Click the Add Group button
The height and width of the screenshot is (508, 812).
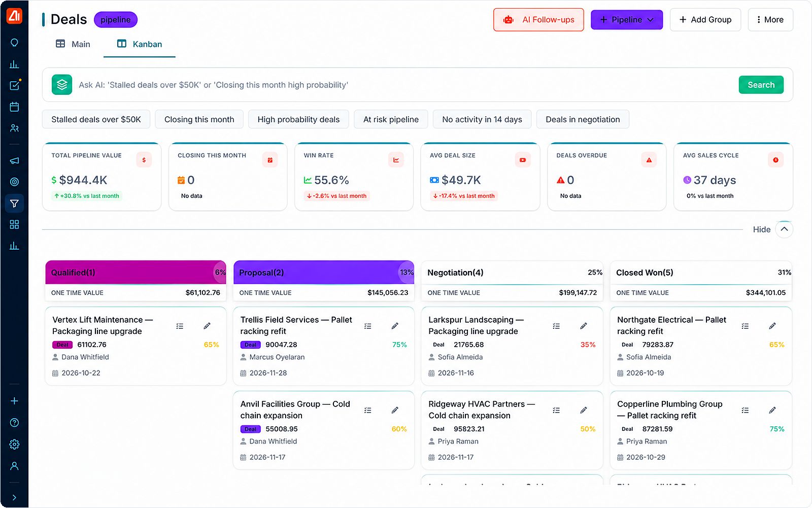click(705, 20)
